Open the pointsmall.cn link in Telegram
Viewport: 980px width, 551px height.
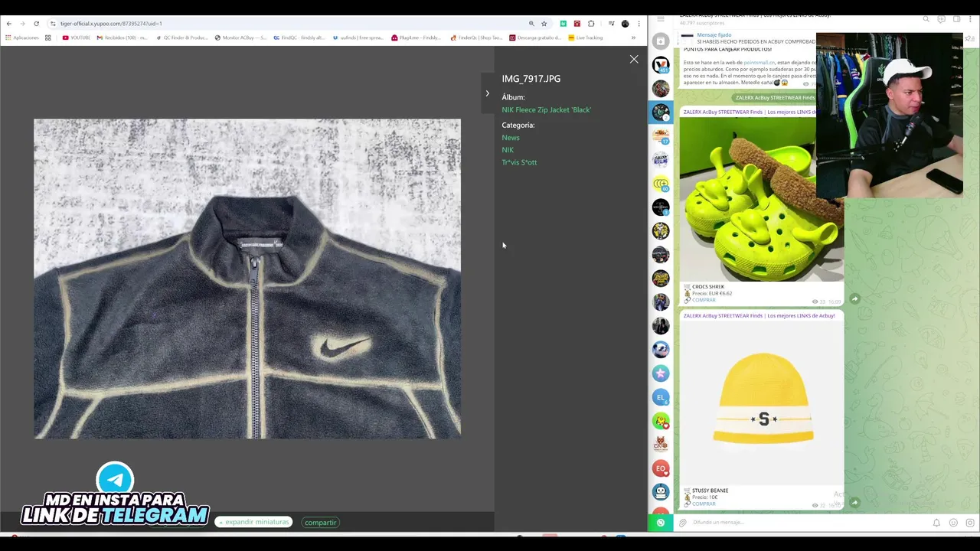(759, 63)
